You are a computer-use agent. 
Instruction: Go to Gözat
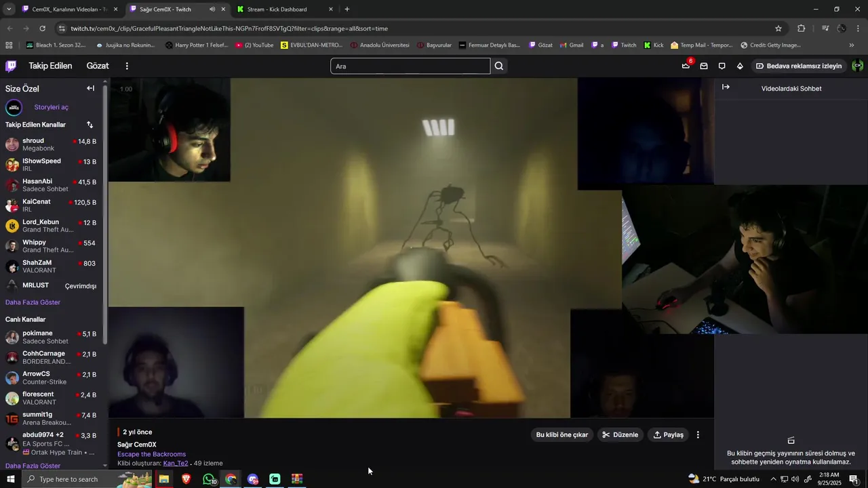coord(98,66)
